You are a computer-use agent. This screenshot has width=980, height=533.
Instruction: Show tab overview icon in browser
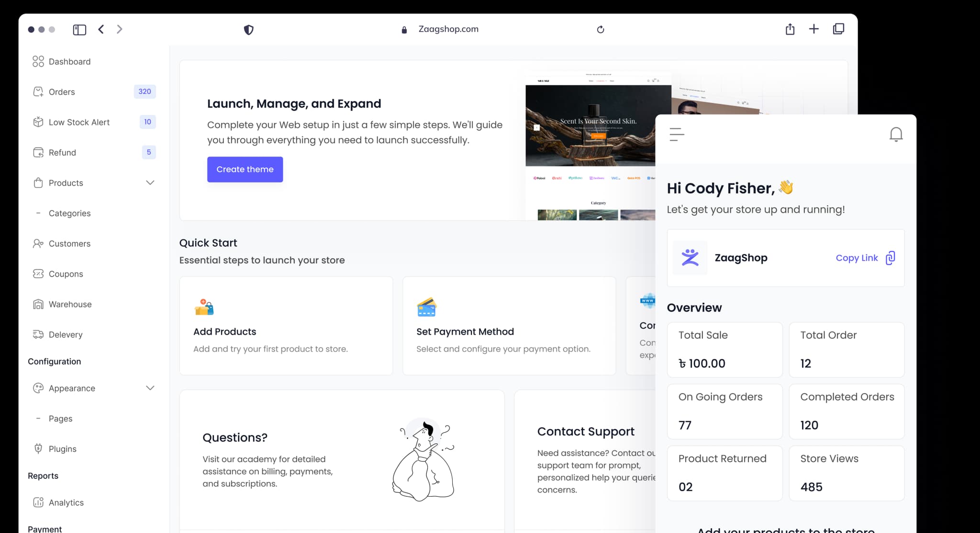[x=838, y=29]
